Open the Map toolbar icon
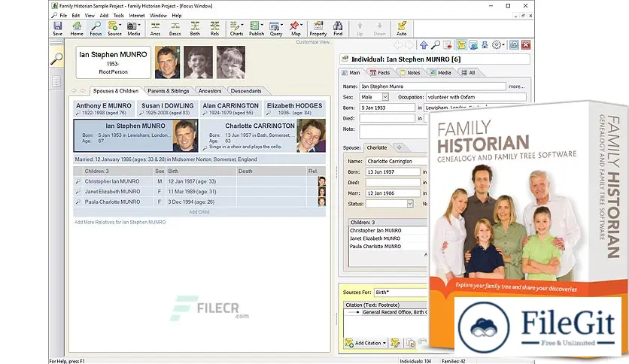The width and height of the screenshot is (629, 364). pyautogui.click(x=296, y=29)
